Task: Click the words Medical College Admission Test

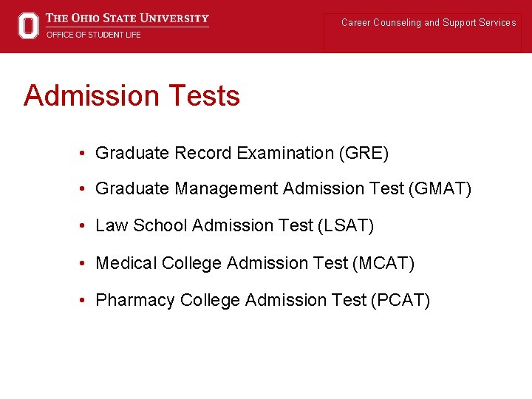Action: (222, 263)
